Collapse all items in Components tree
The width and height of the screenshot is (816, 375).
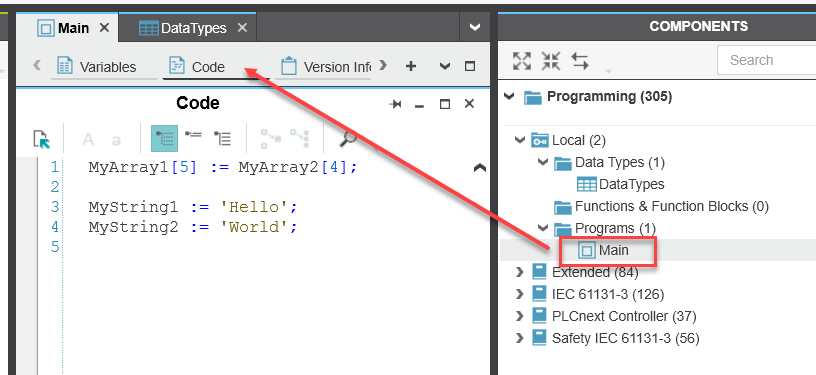[x=551, y=61]
